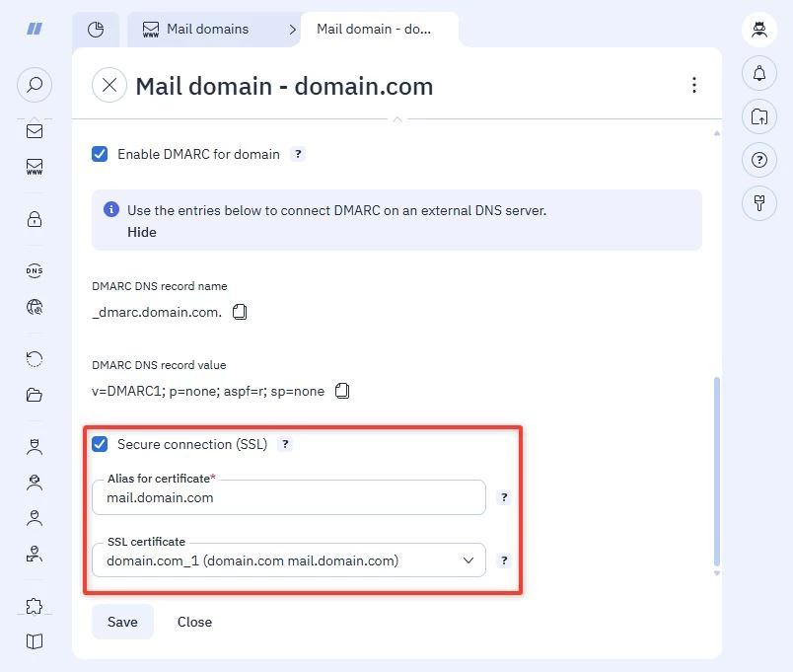Click the Save button
793x672 pixels.
click(x=122, y=622)
